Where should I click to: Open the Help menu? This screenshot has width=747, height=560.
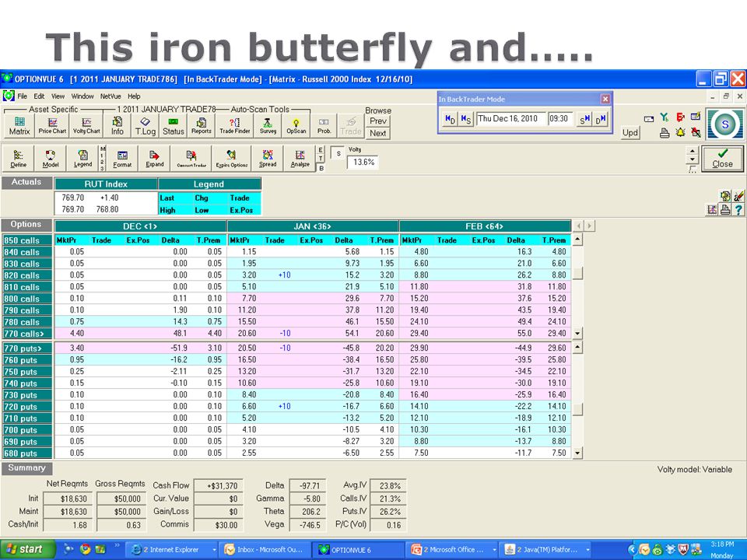pos(134,96)
